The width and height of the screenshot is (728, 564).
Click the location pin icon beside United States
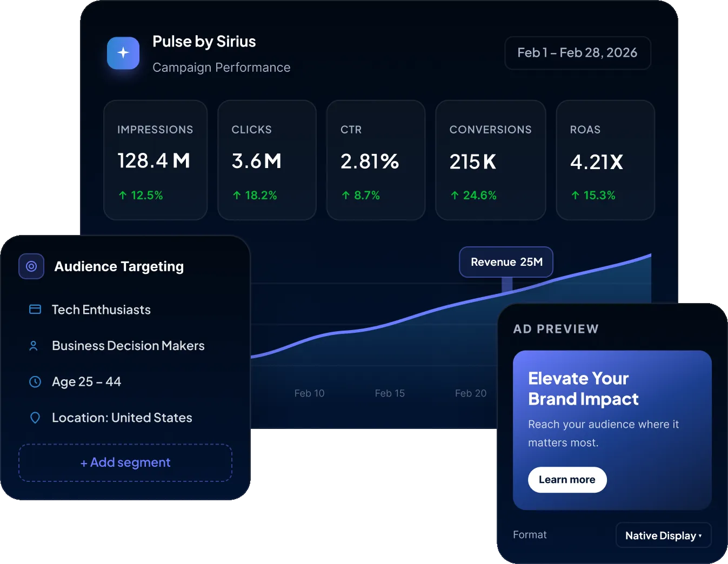[x=35, y=418]
